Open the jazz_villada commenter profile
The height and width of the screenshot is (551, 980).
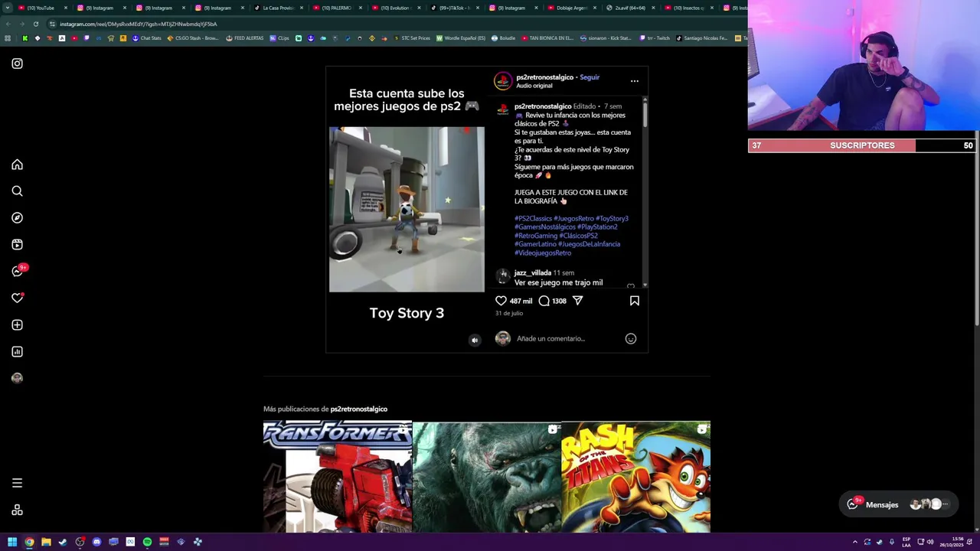[x=532, y=273]
